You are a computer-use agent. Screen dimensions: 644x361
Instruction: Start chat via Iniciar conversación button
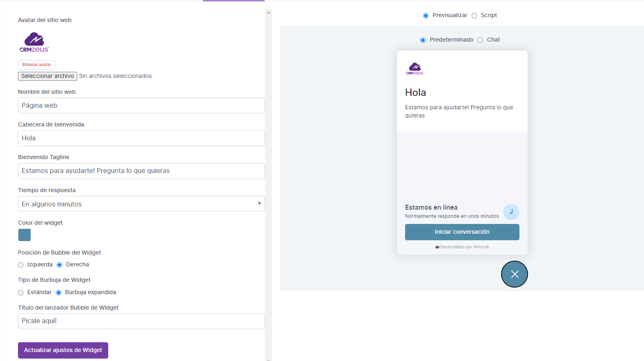(462, 232)
